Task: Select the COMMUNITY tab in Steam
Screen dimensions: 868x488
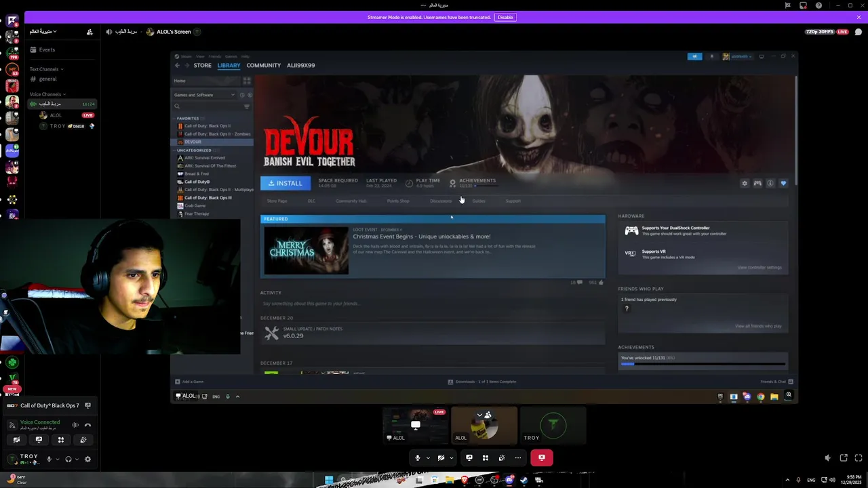Action: tap(264, 65)
